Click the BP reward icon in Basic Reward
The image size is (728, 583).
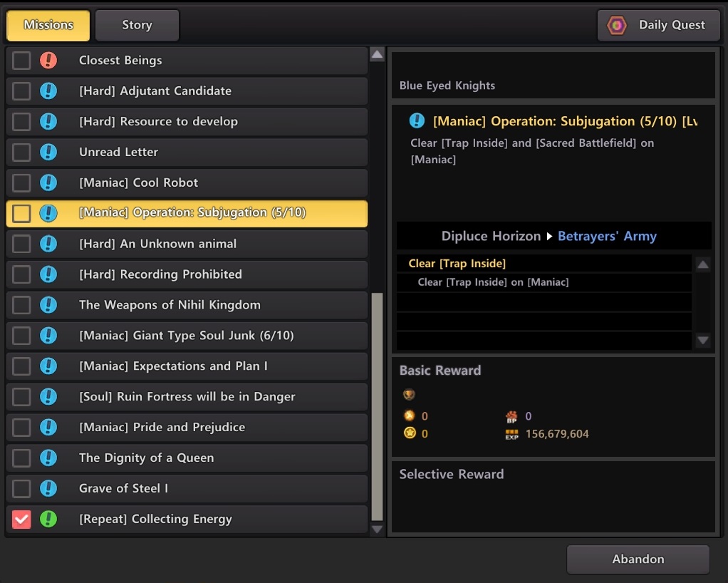click(511, 416)
